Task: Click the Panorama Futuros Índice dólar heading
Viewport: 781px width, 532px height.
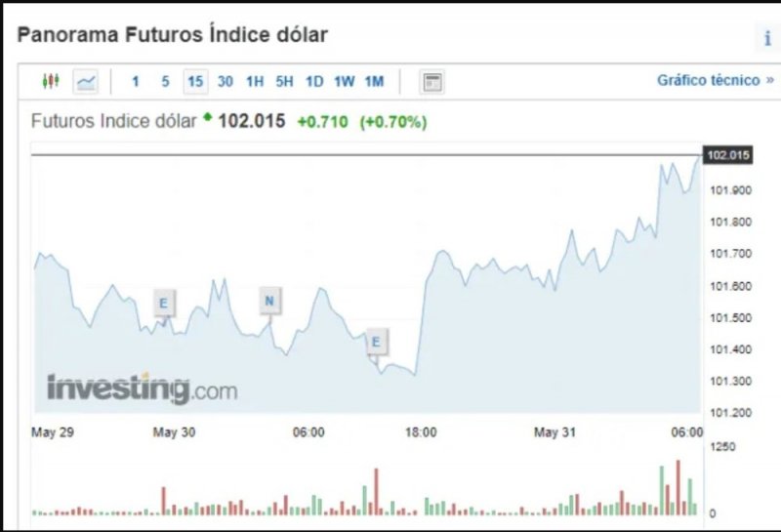Action: [x=173, y=34]
